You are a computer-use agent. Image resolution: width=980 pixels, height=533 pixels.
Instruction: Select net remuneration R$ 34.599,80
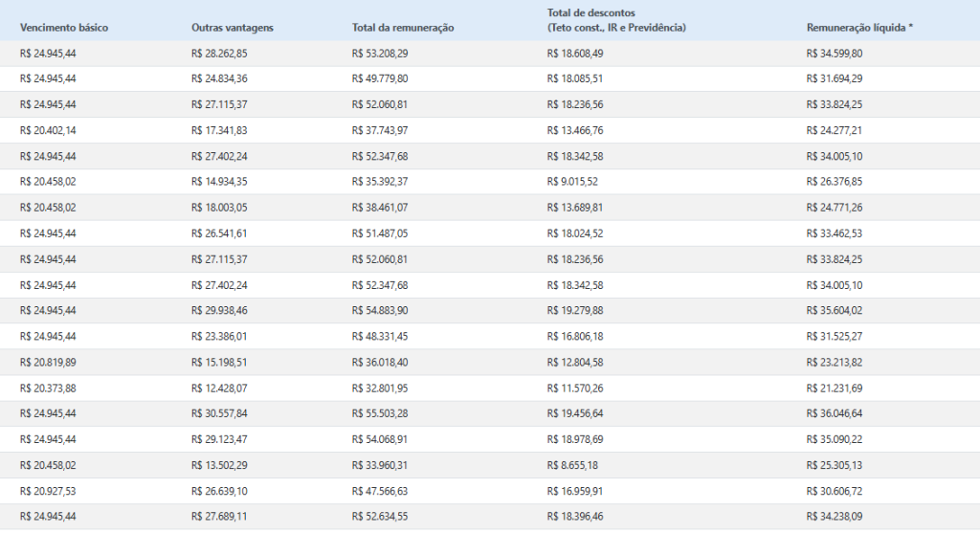[x=835, y=53]
